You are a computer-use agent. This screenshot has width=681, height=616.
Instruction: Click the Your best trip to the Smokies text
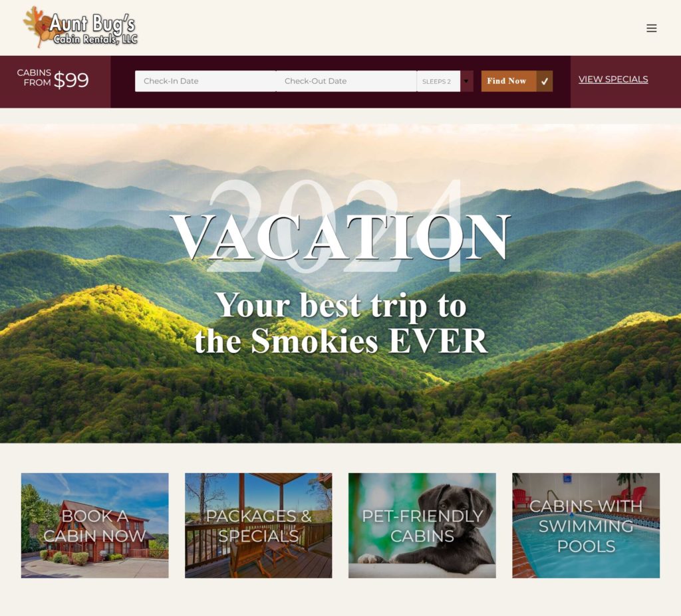click(x=340, y=322)
